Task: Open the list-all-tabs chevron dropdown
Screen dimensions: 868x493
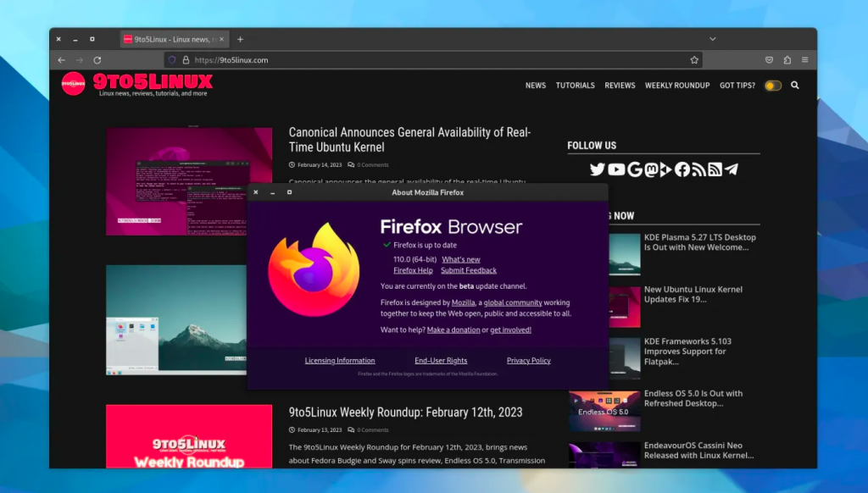Action: tap(712, 38)
